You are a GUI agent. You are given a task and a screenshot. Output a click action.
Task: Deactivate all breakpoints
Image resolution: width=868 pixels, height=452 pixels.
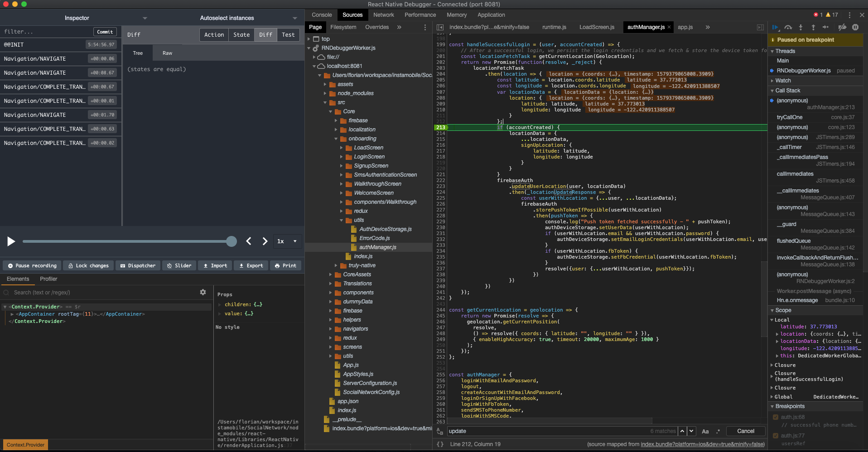coord(842,27)
